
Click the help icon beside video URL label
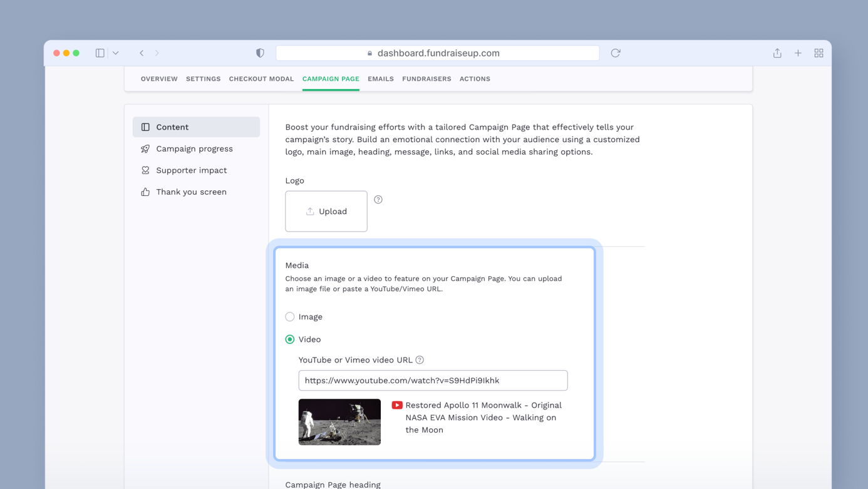click(420, 360)
